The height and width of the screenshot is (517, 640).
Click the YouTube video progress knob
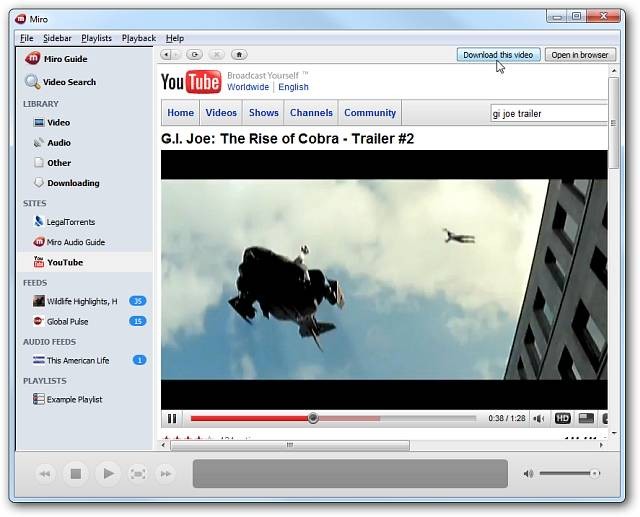click(x=313, y=418)
